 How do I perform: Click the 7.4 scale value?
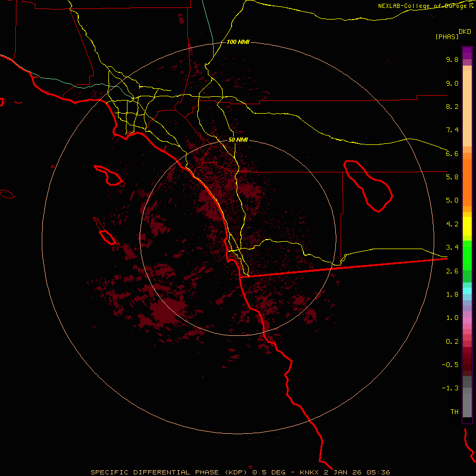tap(452, 130)
